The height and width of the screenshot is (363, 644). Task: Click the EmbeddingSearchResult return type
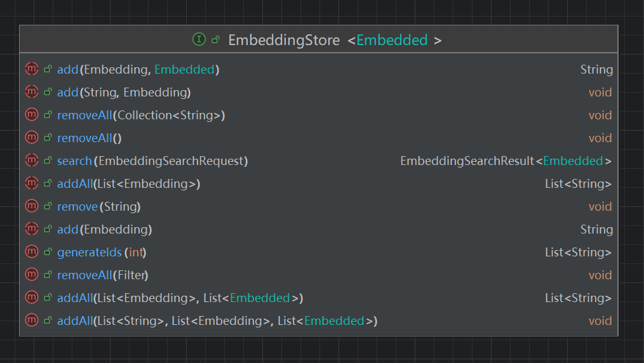pyautogui.click(x=467, y=161)
